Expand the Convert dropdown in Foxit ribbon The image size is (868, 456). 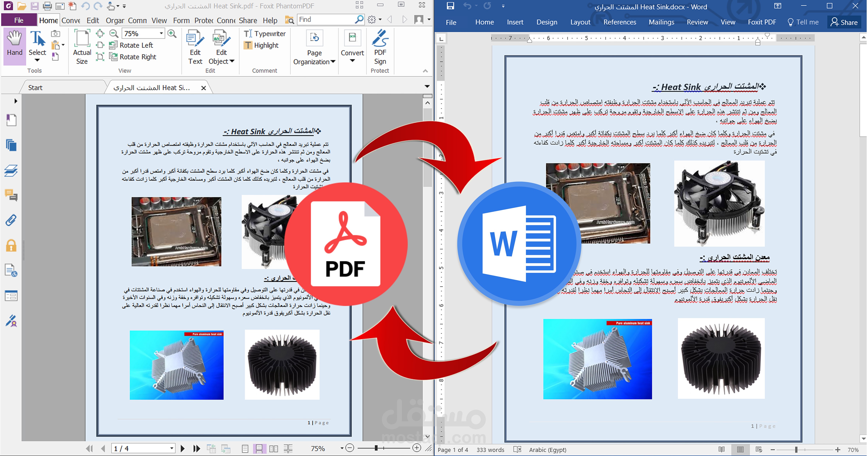point(352,61)
